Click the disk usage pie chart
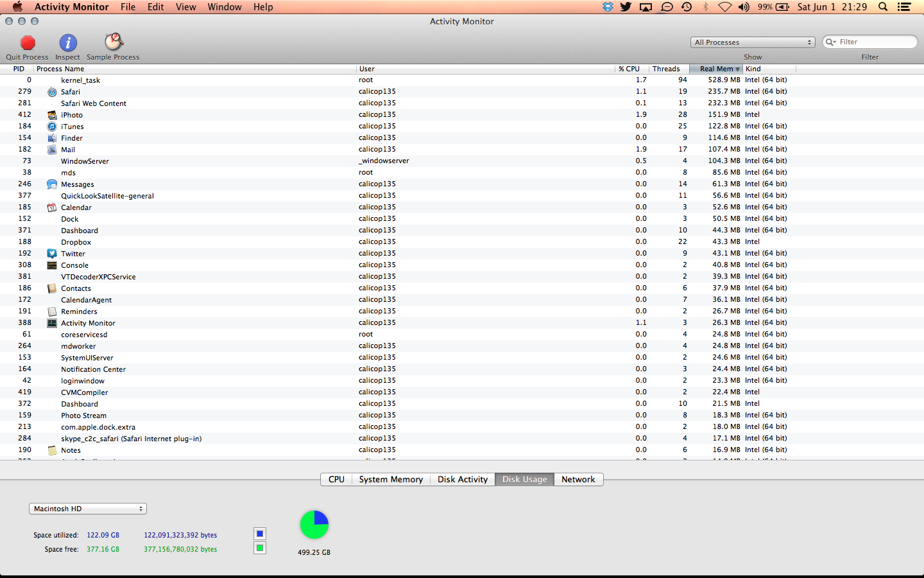 [x=314, y=525]
